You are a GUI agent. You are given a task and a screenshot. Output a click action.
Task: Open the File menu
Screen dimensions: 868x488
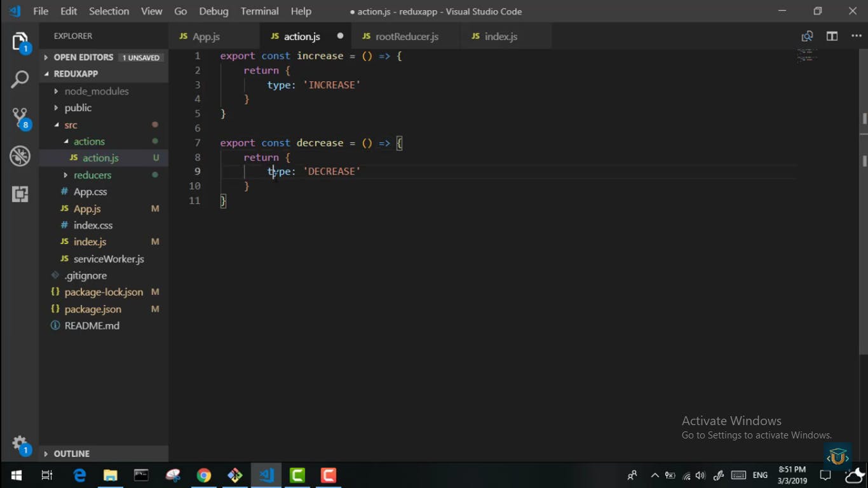pos(41,11)
